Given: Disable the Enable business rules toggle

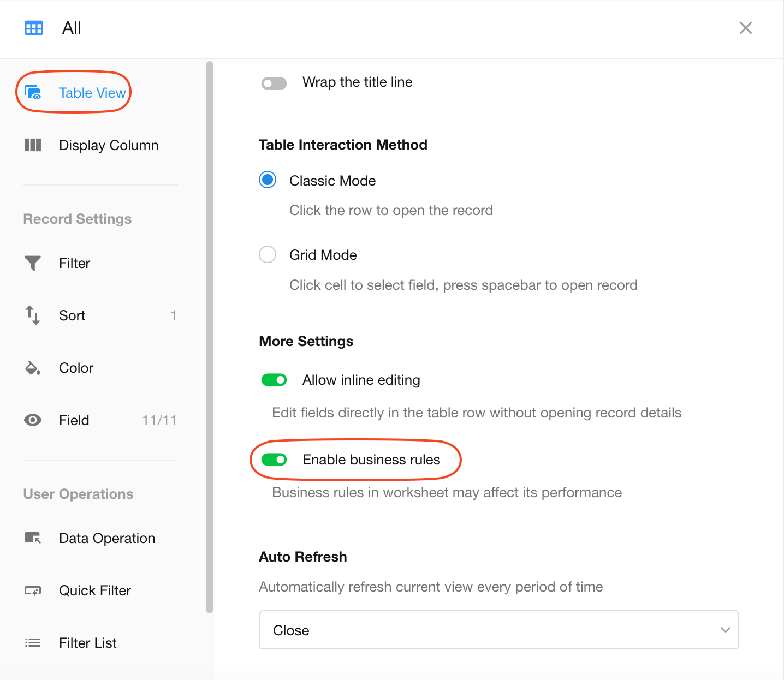Looking at the screenshot, I should (x=274, y=460).
